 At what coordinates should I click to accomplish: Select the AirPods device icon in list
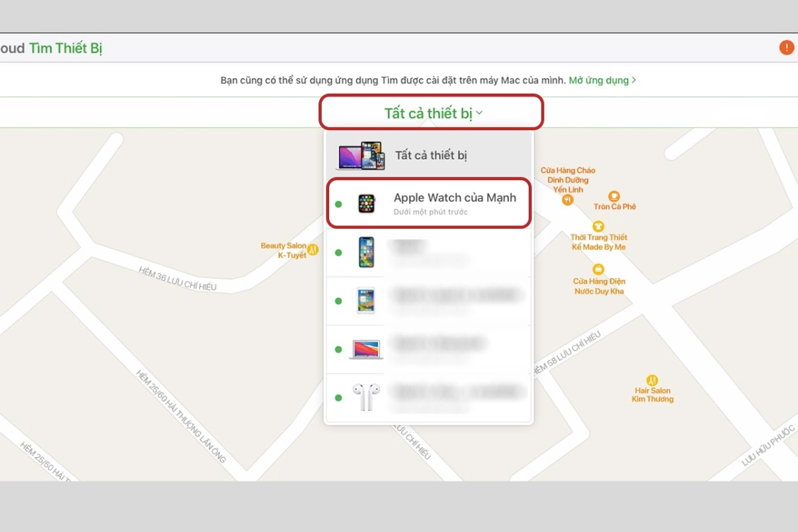(366, 397)
